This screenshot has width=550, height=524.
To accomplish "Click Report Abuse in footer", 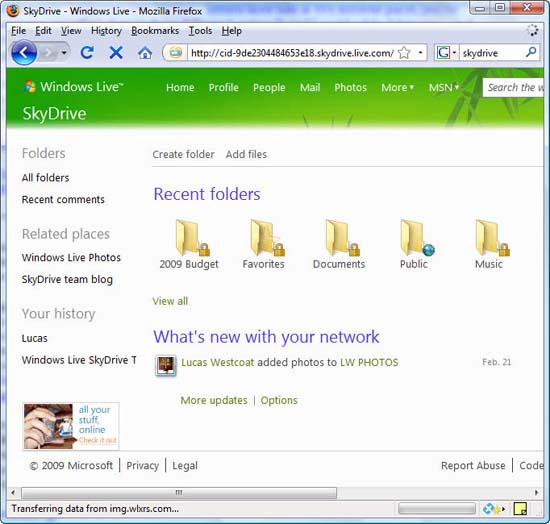I will coord(473,465).
